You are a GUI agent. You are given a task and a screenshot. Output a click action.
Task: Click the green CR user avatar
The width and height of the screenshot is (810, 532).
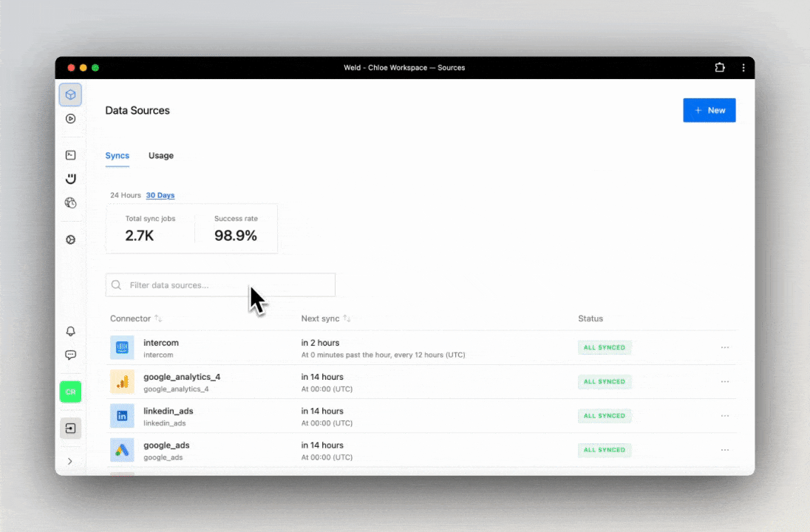70,392
